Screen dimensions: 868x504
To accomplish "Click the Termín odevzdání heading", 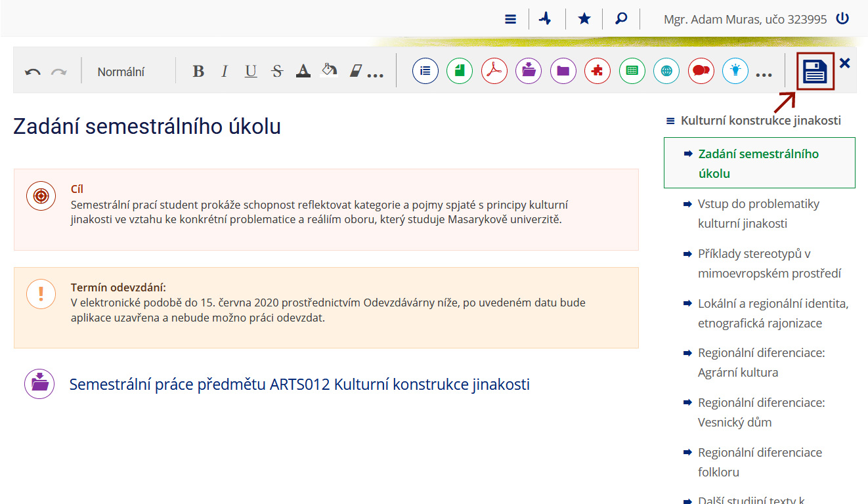I will tap(118, 287).
